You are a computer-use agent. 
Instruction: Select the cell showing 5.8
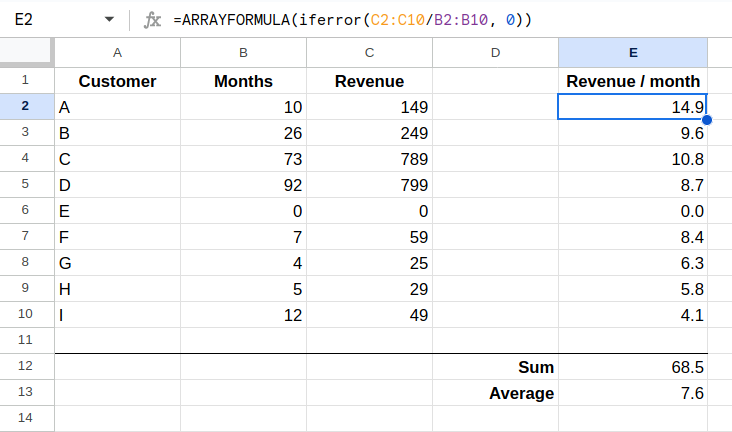click(x=633, y=289)
